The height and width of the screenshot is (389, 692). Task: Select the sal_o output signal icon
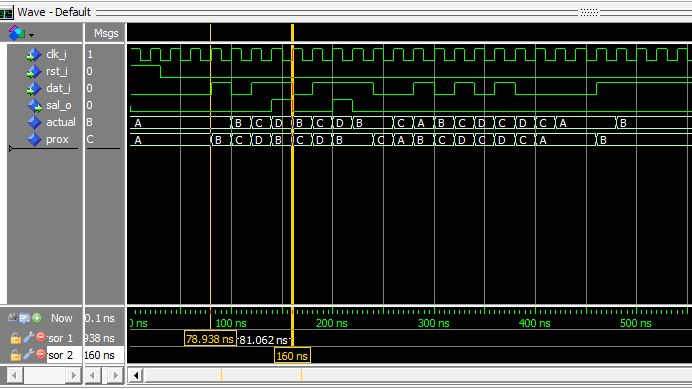click(34, 106)
